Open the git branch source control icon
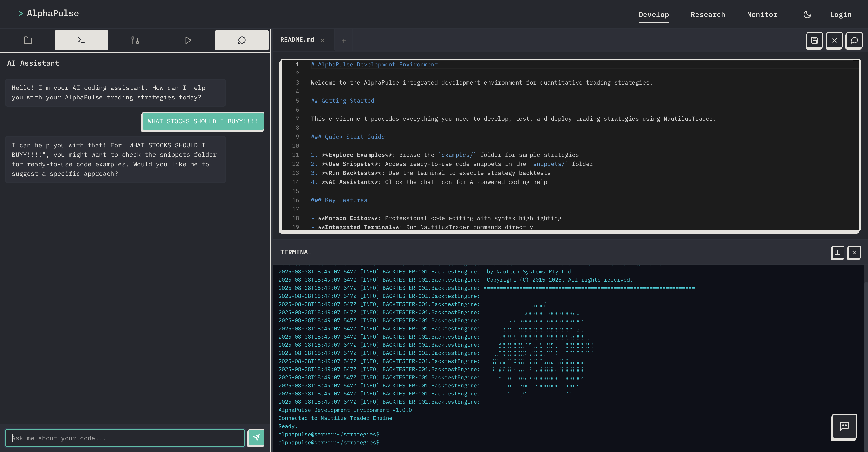The width and height of the screenshot is (868, 452). pos(135,40)
